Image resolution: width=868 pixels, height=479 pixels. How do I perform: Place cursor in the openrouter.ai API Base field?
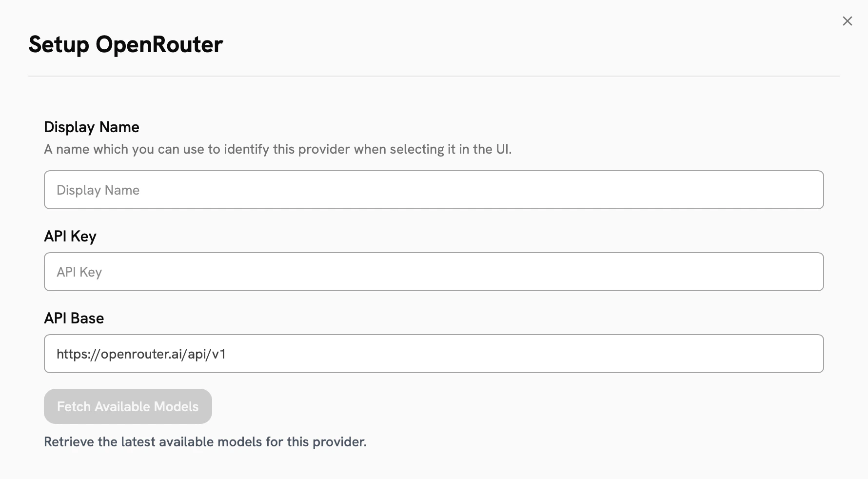(x=434, y=354)
